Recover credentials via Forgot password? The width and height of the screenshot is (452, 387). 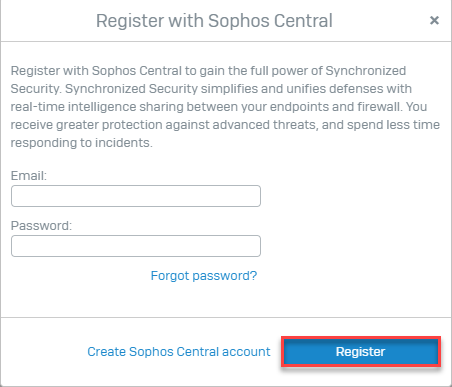click(204, 276)
